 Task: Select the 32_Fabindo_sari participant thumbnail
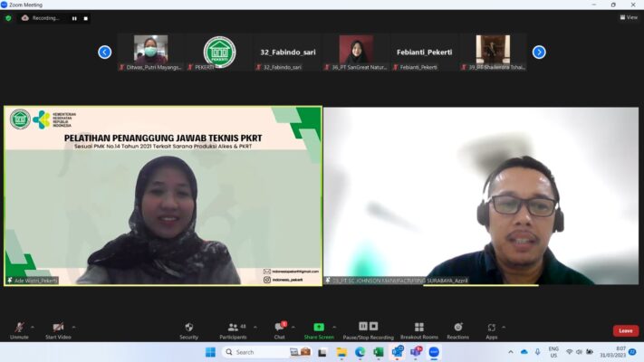pyautogui.click(x=281, y=52)
